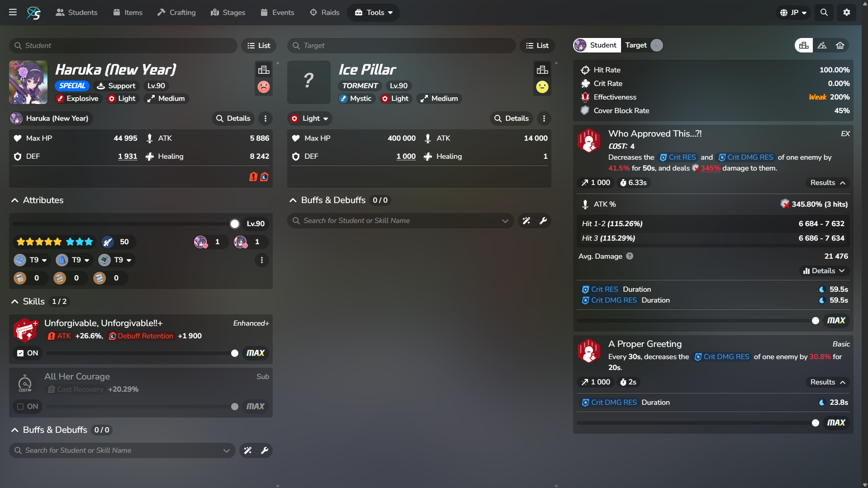Open the search magnifier in top bar
This screenshot has width=868, height=488.
824,12
